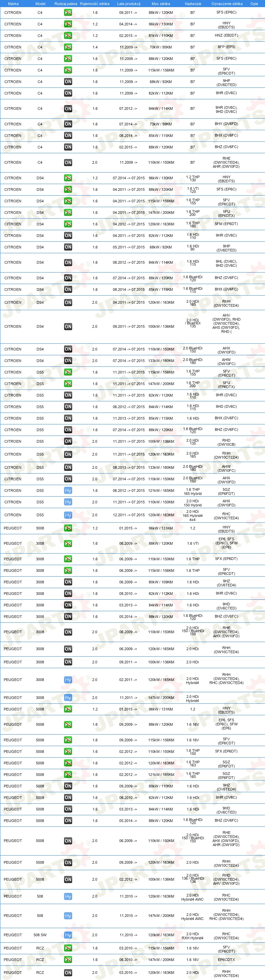Click the Nadwozie column header

click(193, 4)
